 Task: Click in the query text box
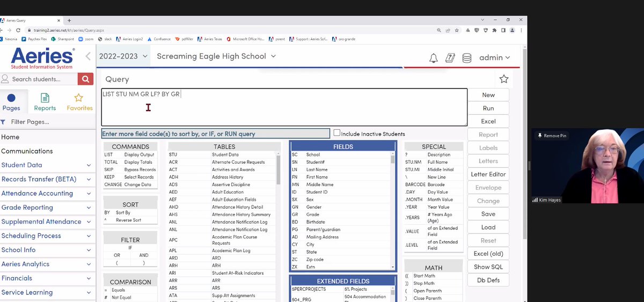click(x=284, y=107)
